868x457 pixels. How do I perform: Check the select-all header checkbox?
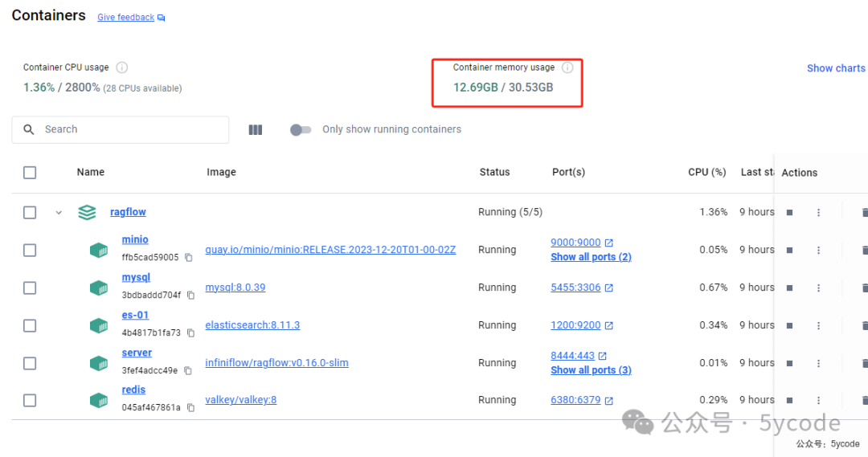tap(30, 172)
